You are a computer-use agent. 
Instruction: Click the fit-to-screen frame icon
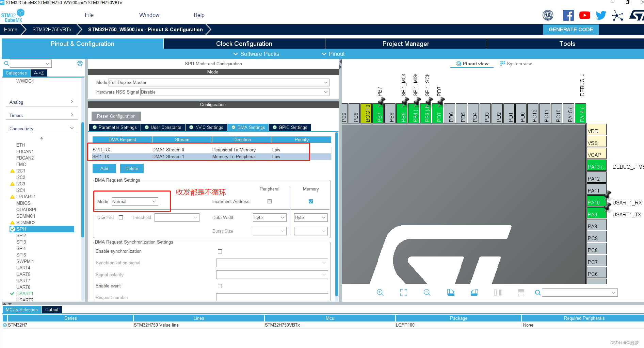pyautogui.click(x=403, y=293)
